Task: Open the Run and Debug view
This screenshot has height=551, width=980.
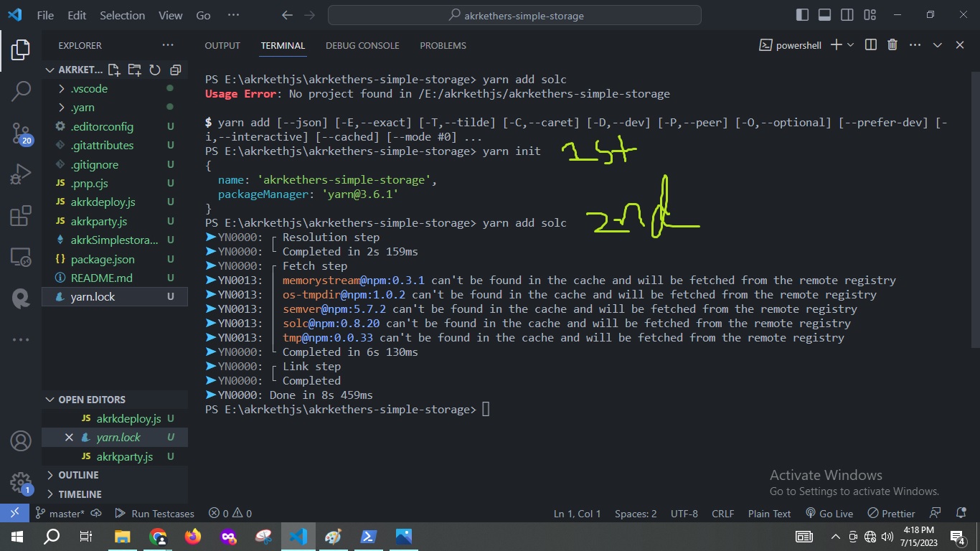Action: pos(19,172)
